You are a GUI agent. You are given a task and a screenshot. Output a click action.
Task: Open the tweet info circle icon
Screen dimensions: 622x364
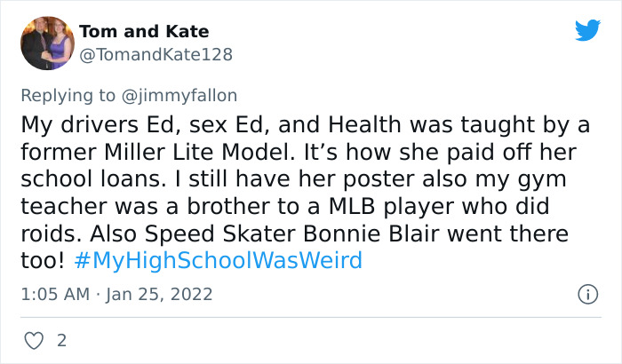point(586,294)
